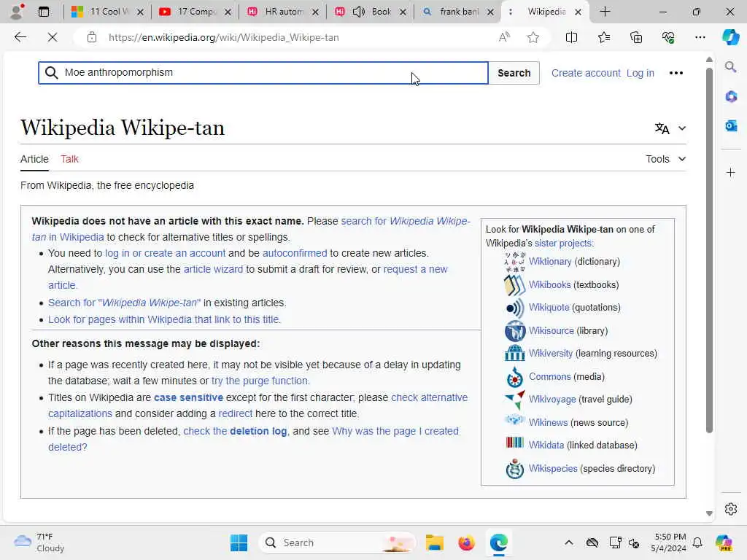Click the taskbar Search box
The height and width of the screenshot is (560, 747).
coord(337,542)
